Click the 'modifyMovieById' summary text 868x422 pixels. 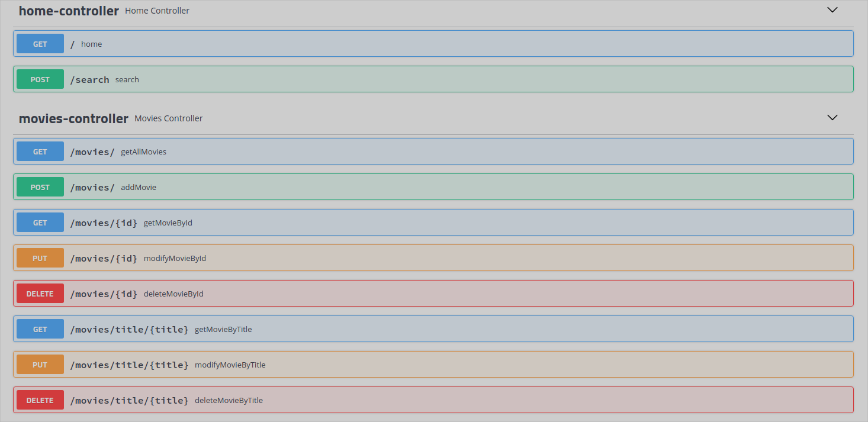[175, 258]
